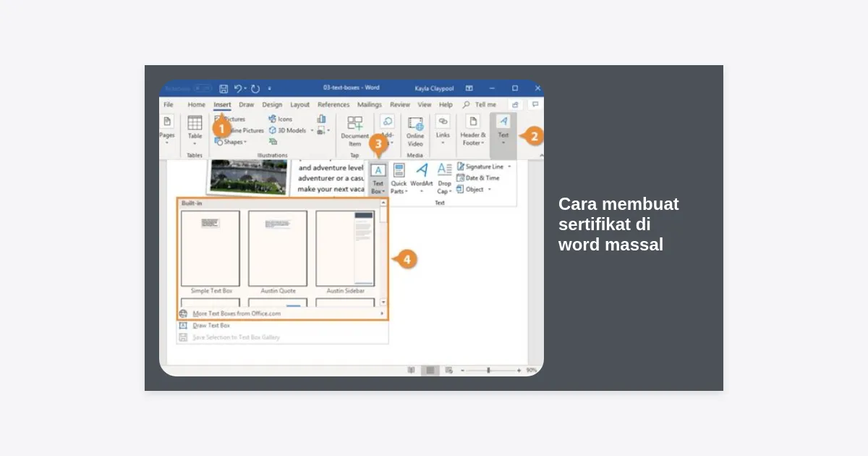Screen dimensions: 868x456
Task: Switch to the Design ribbon tab
Action: coord(272,105)
